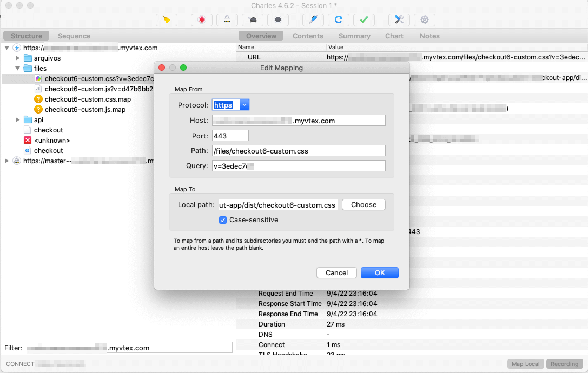The height and width of the screenshot is (373, 588).
Task: Click the Request End Time row label
Action: [286, 293]
